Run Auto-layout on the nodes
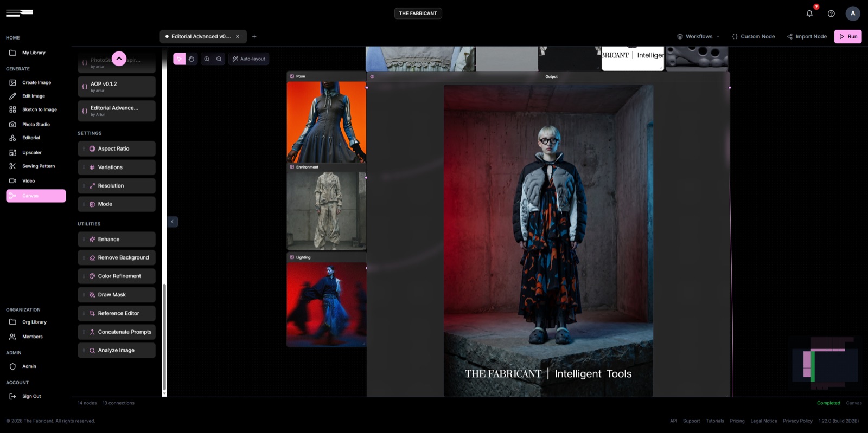Viewport: 868px width, 433px height. tap(248, 59)
